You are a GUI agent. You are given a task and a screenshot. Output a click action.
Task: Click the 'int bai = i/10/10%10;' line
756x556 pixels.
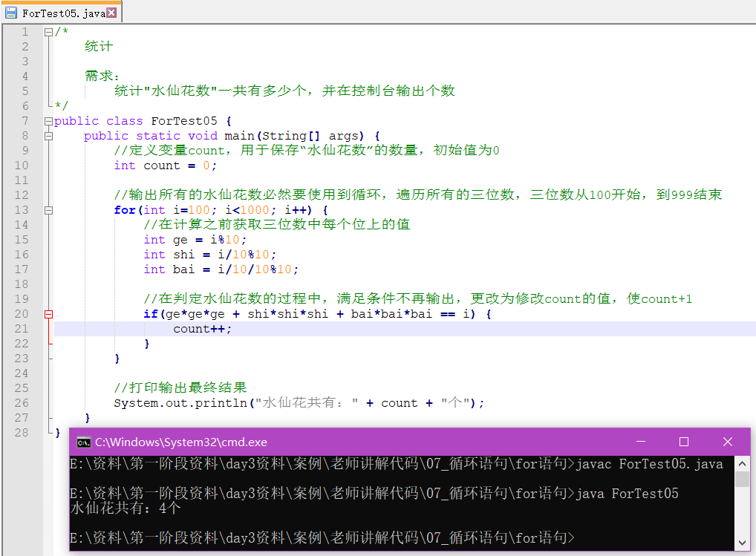click(221, 269)
